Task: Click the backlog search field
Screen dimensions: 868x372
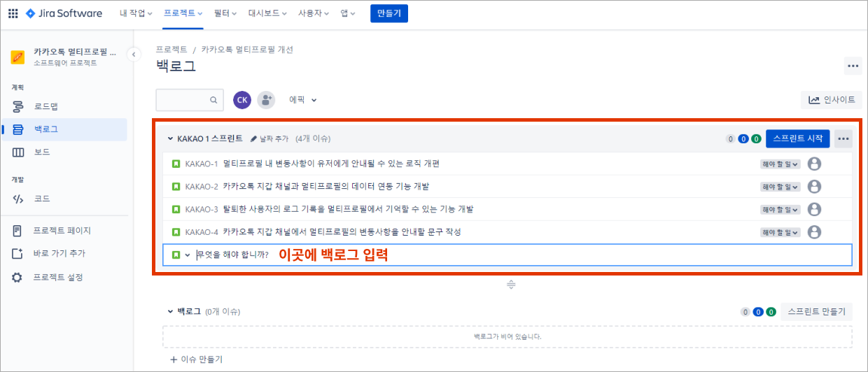Action: [x=190, y=100]
